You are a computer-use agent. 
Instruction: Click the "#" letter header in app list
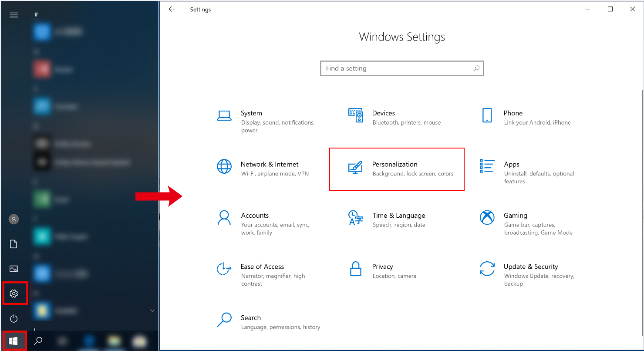click(x=36, y=14)
